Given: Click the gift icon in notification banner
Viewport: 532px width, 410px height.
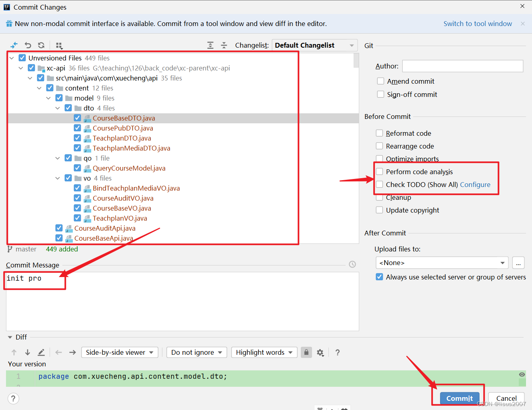Looking at the screenshot, I should (x=9, y=24).
